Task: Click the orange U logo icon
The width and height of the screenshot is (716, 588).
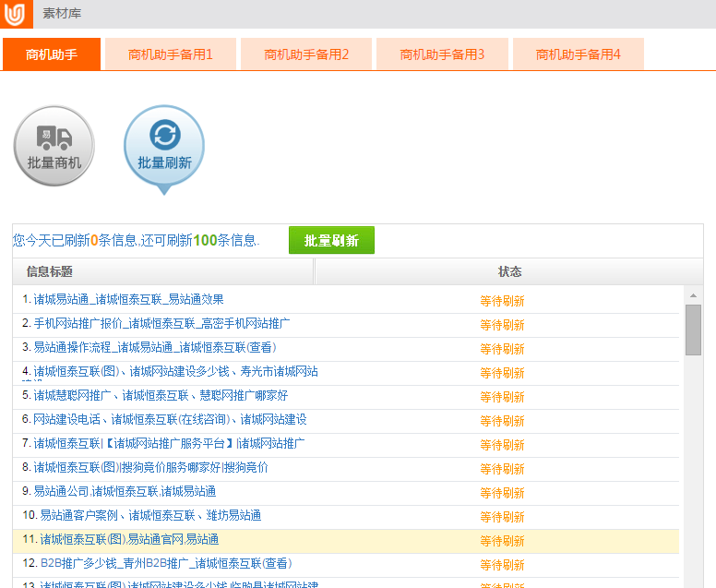Action: point(16,14)
